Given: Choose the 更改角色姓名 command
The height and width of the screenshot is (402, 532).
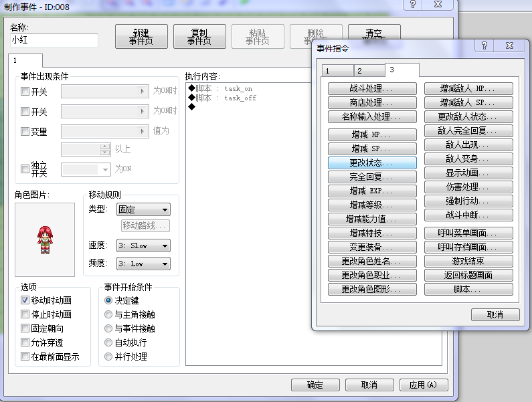Looking at the screenshot, I should [372, 262].
